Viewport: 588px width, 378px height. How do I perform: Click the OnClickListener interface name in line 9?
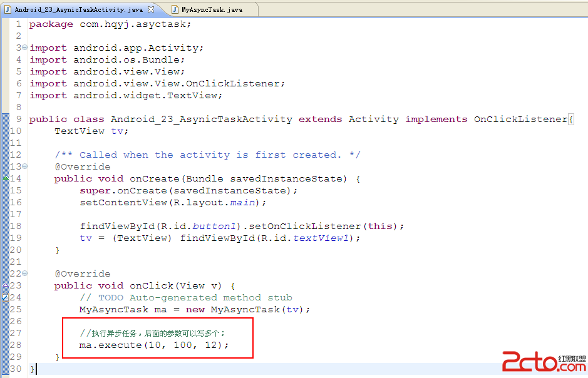coord(520,119)
